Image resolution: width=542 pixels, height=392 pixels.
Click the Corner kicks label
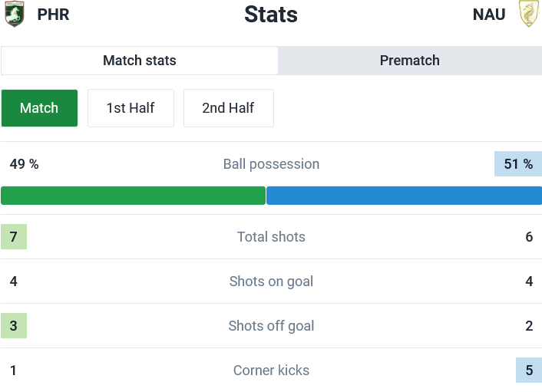[x=271, y=371]
